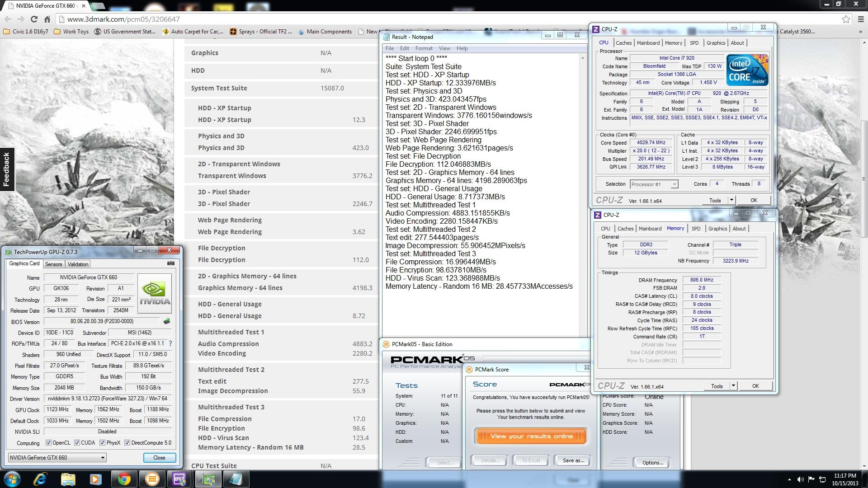Viewport: 868px width, 488px height.
Task: Open the volume control in the system tray
Action: (x=800, y=479)
